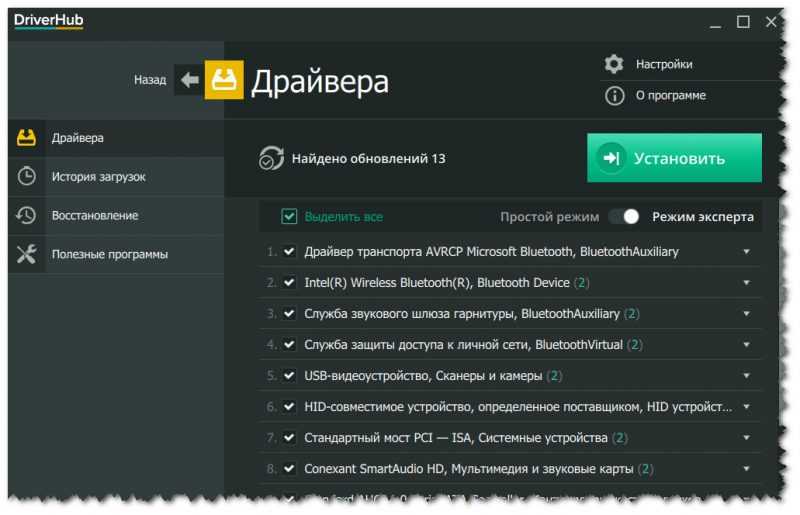Click the restore icon for Восстановление
Viewport: 800px width, 515px height.
pyautogui.click(x=26, y=215)
